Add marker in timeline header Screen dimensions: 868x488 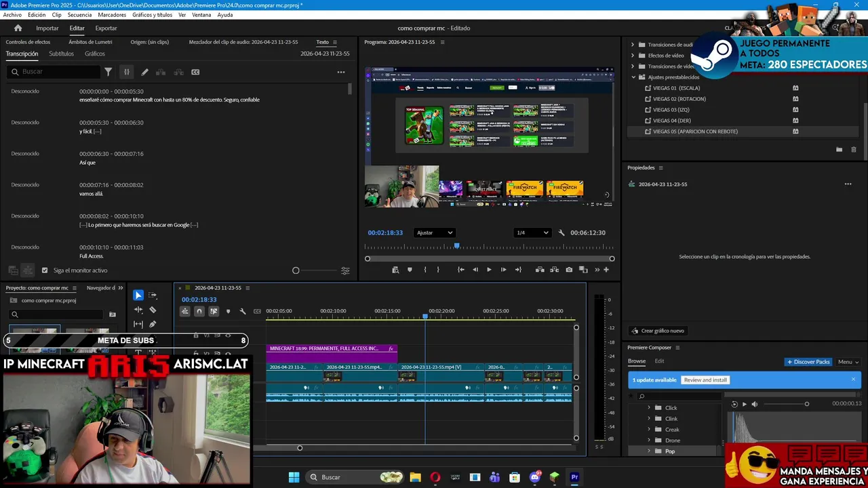click(x=228, y=311)
